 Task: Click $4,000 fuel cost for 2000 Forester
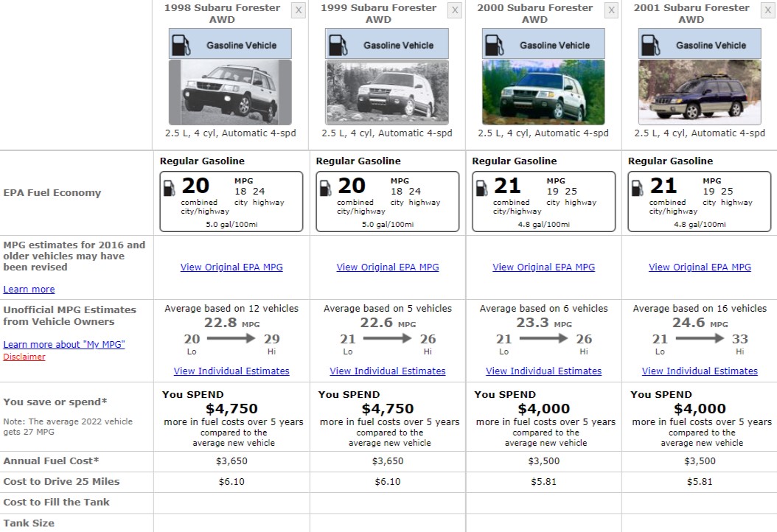[543, 409]
